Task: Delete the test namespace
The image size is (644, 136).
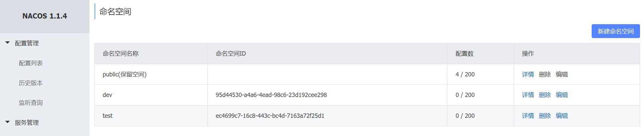Action: [545, 116]
